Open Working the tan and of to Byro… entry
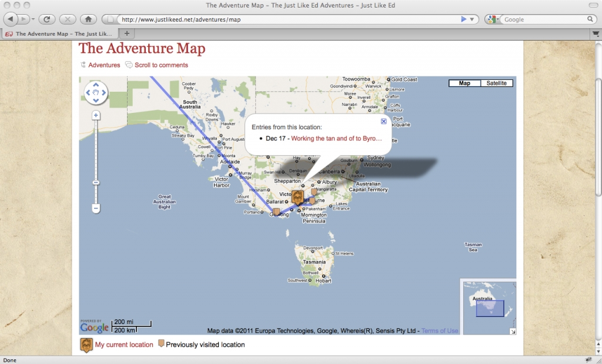The width and height of the screenshot is (602, 364). [336, 138]
